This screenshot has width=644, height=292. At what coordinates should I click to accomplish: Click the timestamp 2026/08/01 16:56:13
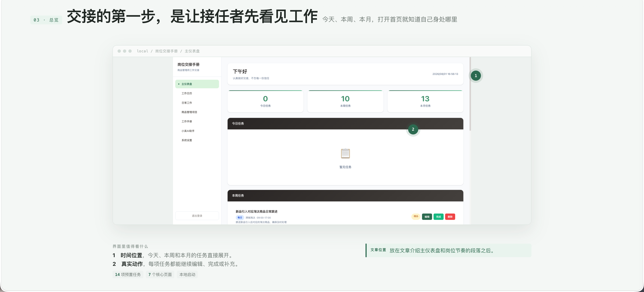[445, 74]
